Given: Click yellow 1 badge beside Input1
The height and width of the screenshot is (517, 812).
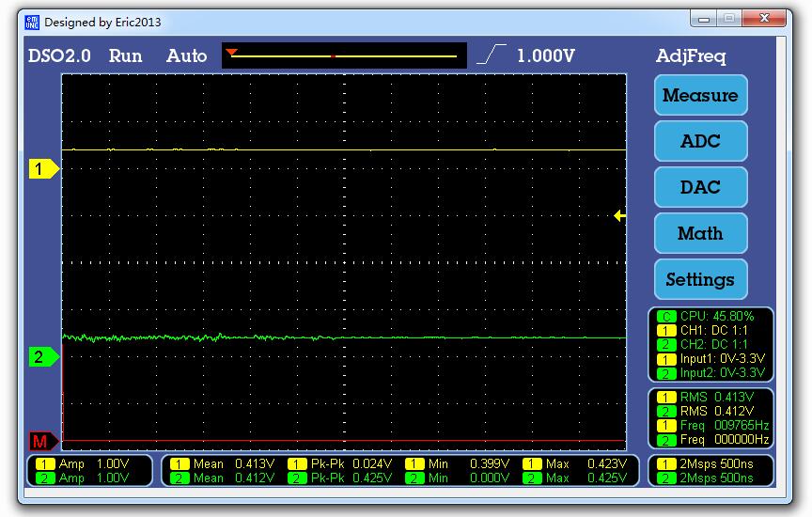Looking at the screenshot, I should (x=666, y=359).
